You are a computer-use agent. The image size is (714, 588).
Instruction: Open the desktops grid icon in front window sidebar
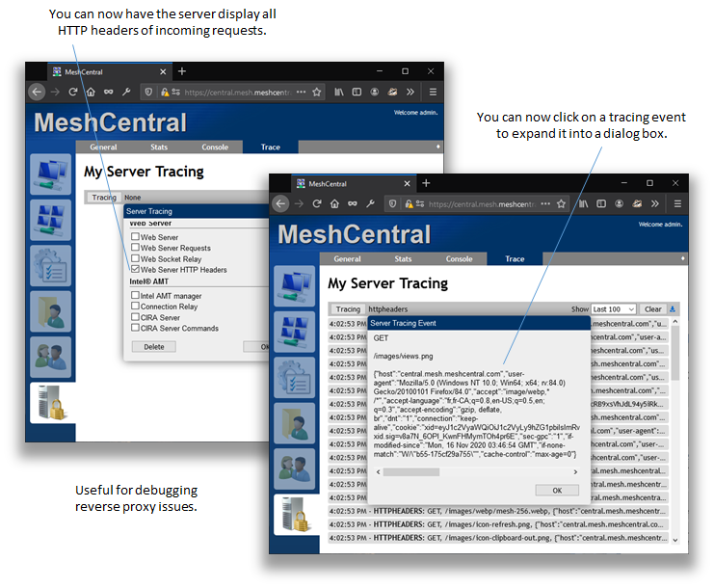pos(294,332)
